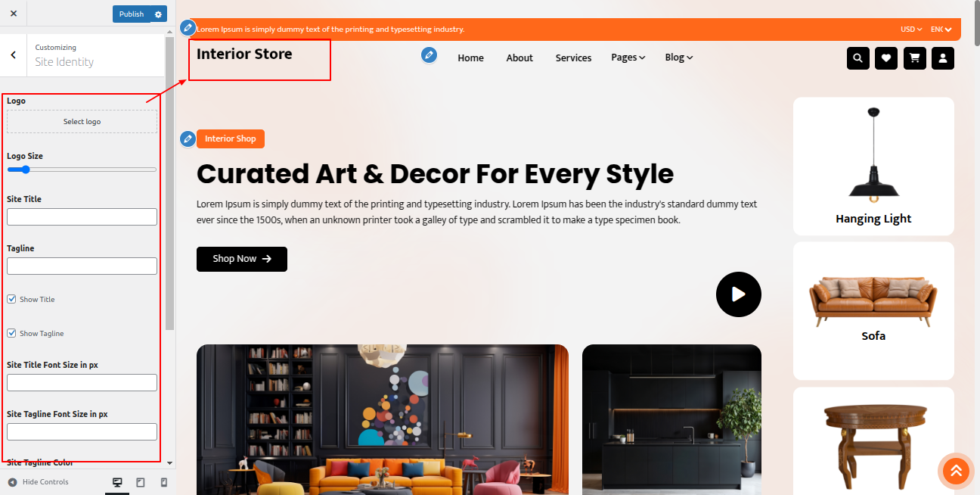Switch to mobile preview device icon
The image size is (980, 495).
[x=164, y=482]
